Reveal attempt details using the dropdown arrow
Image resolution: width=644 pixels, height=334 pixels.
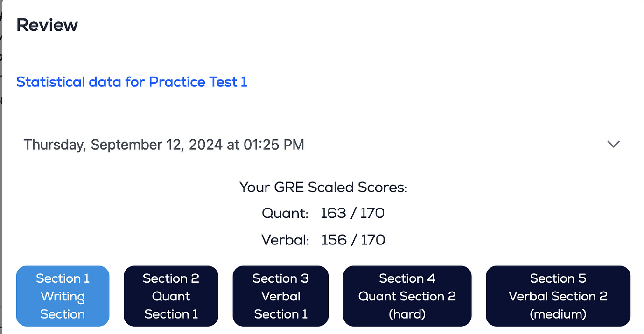pyautogui.click(x=613, y=144)
